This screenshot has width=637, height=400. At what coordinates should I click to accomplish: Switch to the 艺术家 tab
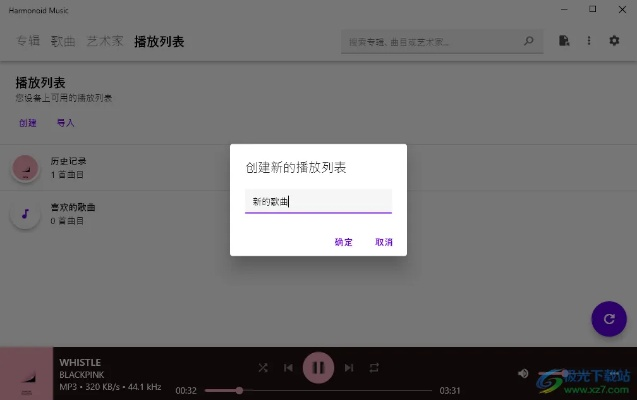coord(105,41)
